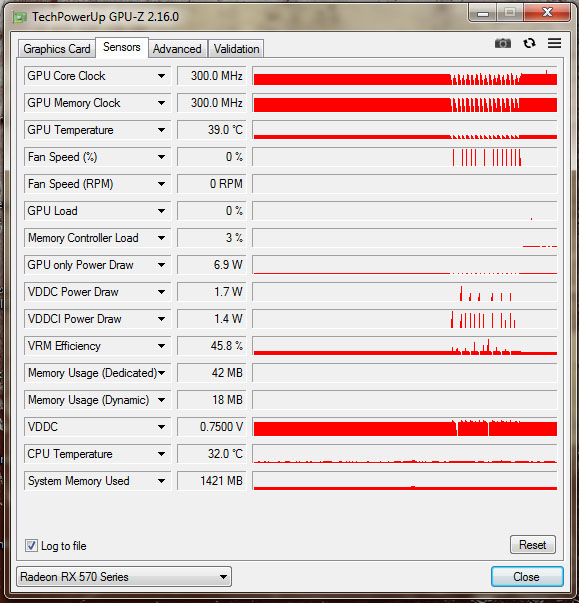
Task: Open the Advanced tab
Action: (177, 49)
